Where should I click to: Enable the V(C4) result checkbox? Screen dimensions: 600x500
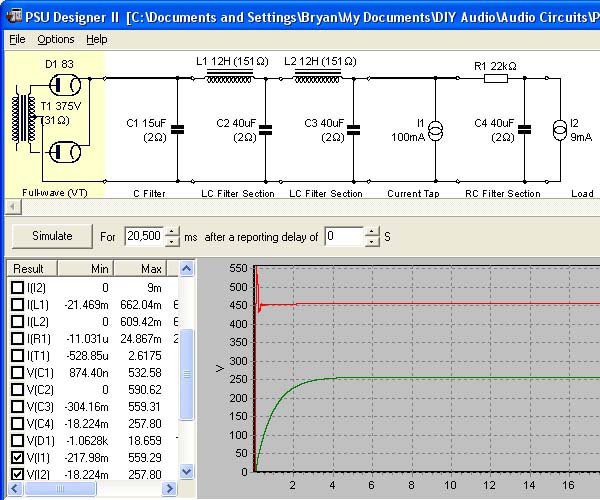(17, 423)
